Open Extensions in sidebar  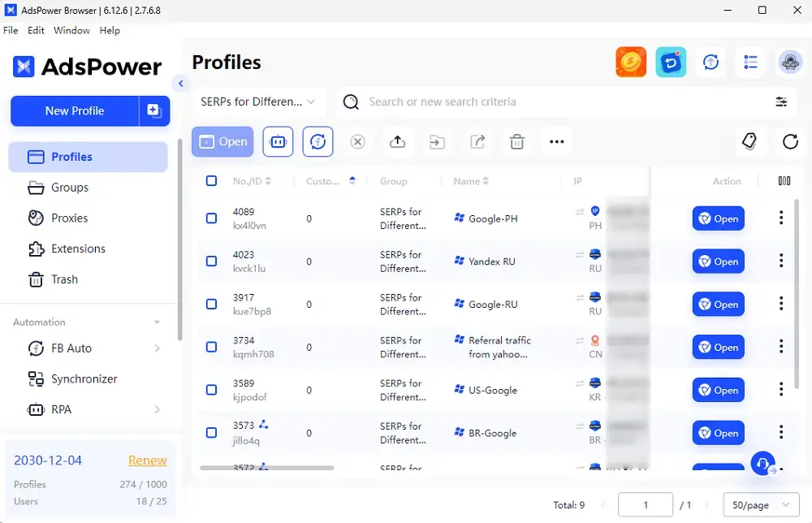(88, 249)
